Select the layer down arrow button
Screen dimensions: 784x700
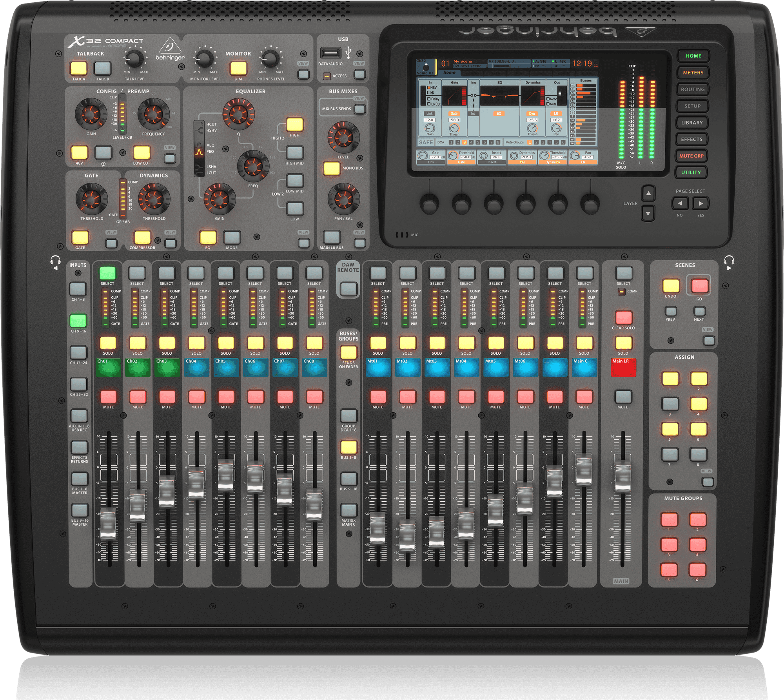pyautogui.click(x=648, y=214)
